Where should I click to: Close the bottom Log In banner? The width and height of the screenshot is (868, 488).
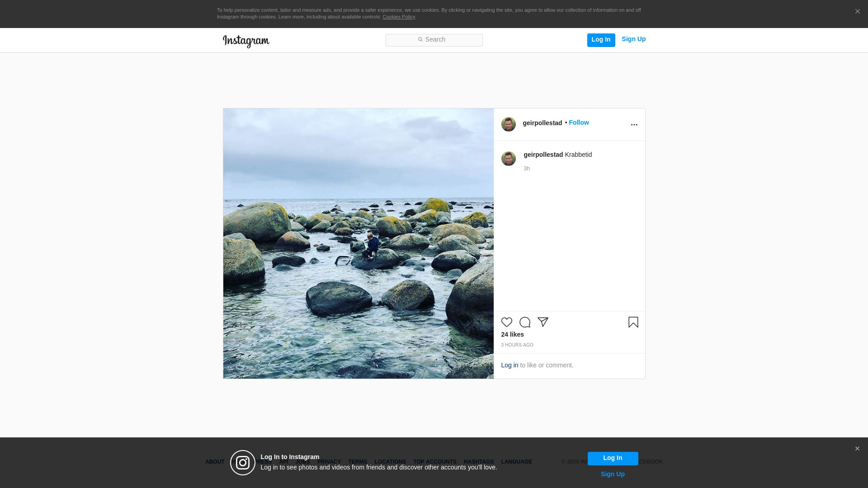[x=857, y=449]
